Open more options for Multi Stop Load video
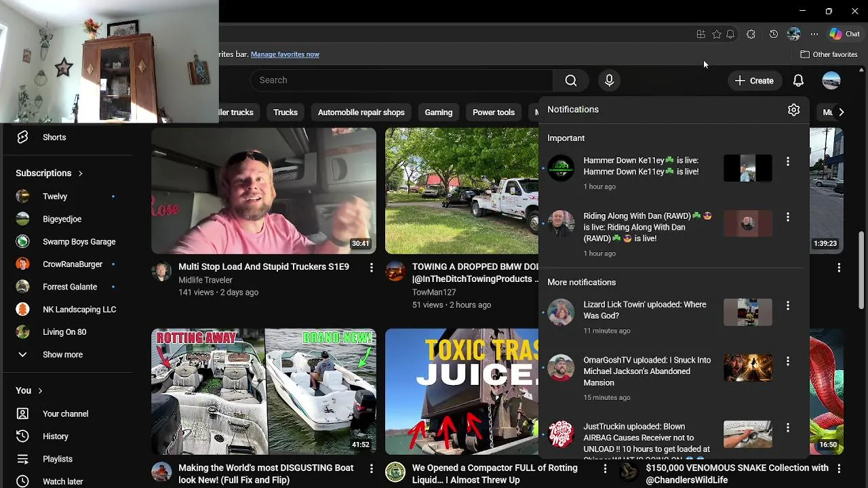Screen dimensions: 868x488 pos(371,268)
